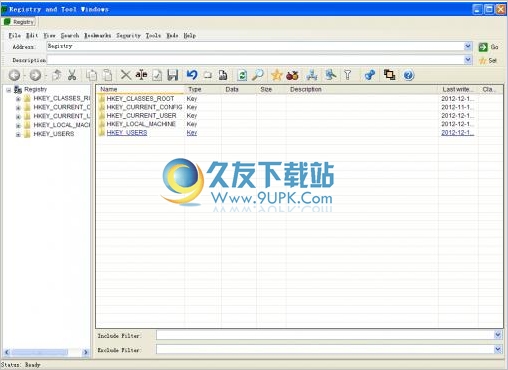Open the Tools menu

click(153, 35)
